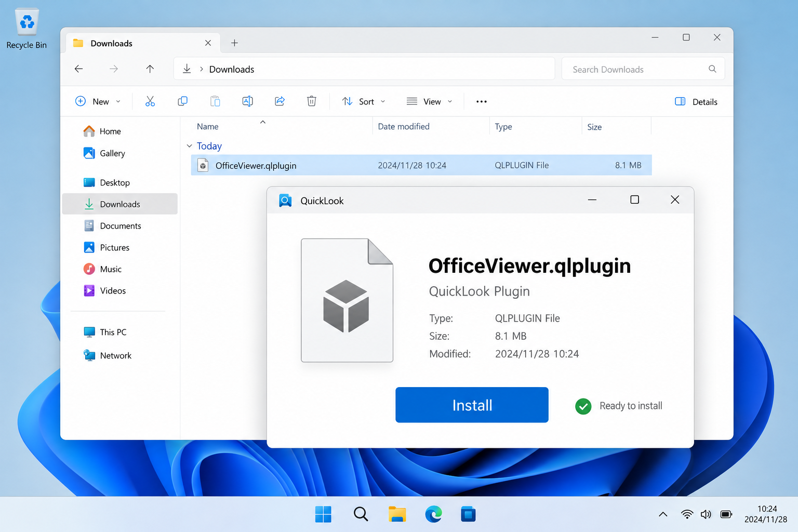Open This PC in sidebar
Image resolution: width=798 pixels, height=532 pixels.
click(105, 332)
